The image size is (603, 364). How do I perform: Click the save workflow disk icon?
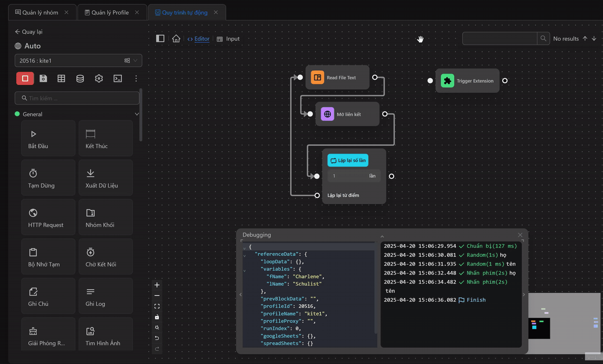[x=44, y=78]
